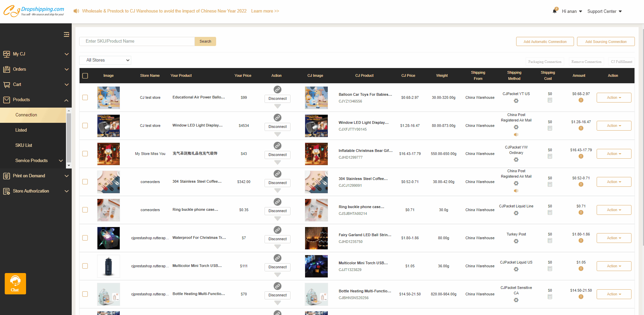Select the checkbox for 304 Stainless Steel Coffee row
The height and width of the screenshot is (315, 644).
click(85, 182)
